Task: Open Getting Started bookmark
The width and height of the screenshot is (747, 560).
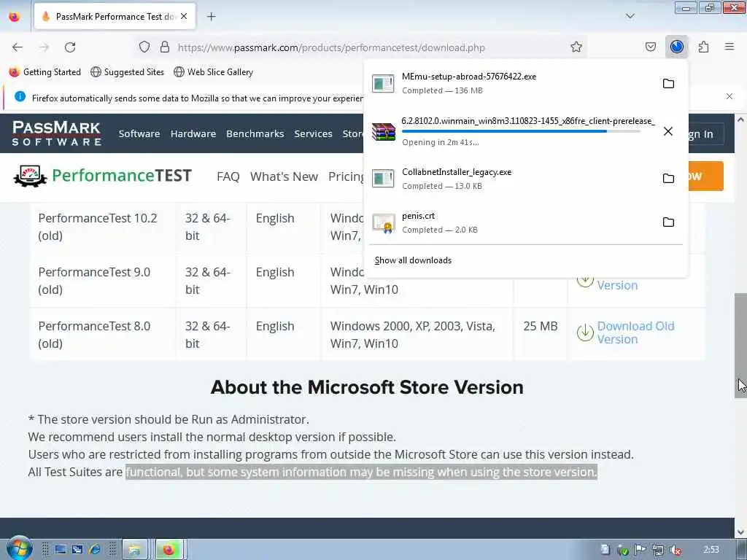Action: [45, 72]
